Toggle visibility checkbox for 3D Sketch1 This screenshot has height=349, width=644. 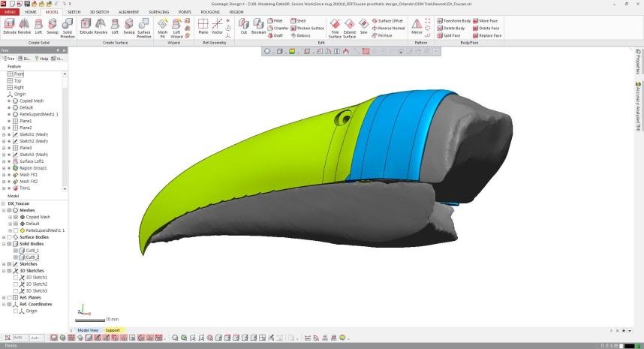tap(16, 278)
